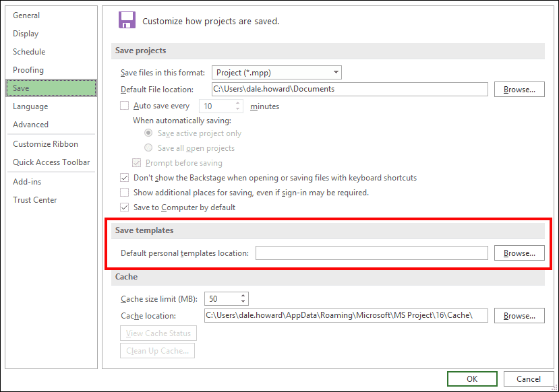
Task: Browse for Default File location
Action: coord(519,90)
